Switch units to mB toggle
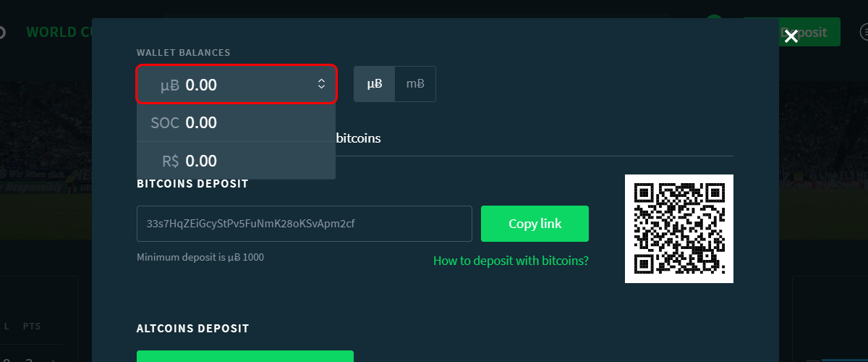This screenshot has height=362, width=868. [x=415, y=84]
